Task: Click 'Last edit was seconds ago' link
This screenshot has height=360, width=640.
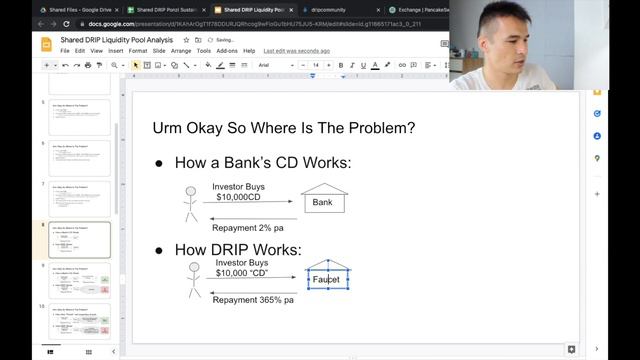Action: (297, 51)
